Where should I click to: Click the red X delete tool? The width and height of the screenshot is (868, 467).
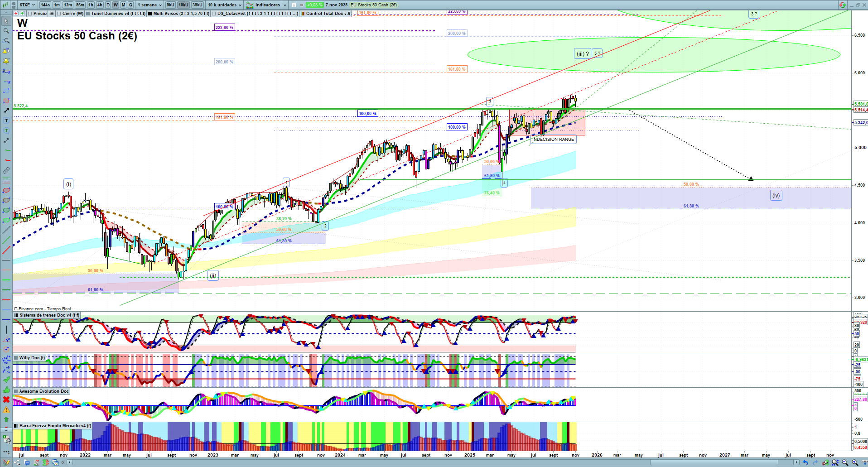pyautogui.click(x=6, y=400)
